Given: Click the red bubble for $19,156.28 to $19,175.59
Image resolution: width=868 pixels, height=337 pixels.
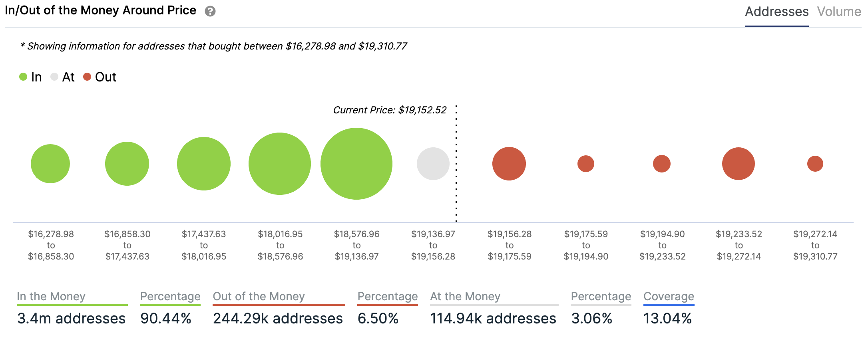Looking at the screenshot, I should (509, 164).
